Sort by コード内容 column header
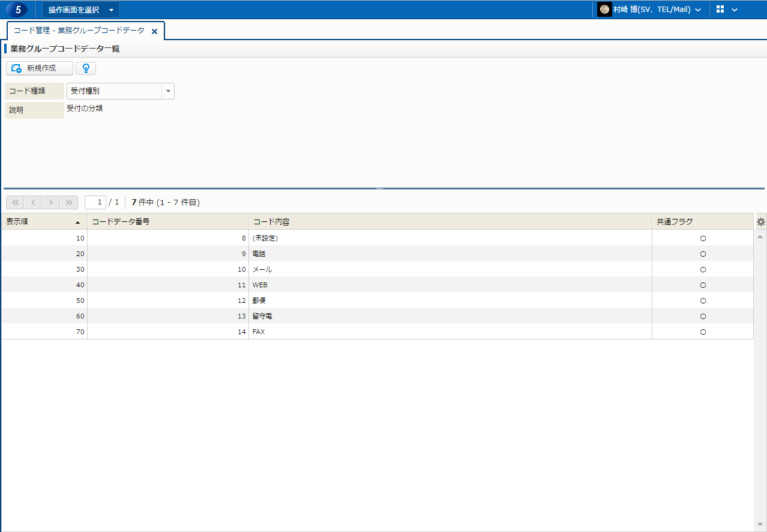Image resolution: width=767 pixels, height=532 pixels. coord(450,222)
